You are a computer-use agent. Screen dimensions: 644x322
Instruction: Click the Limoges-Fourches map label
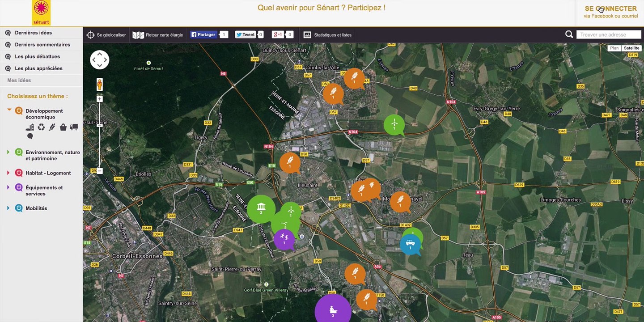560,200
